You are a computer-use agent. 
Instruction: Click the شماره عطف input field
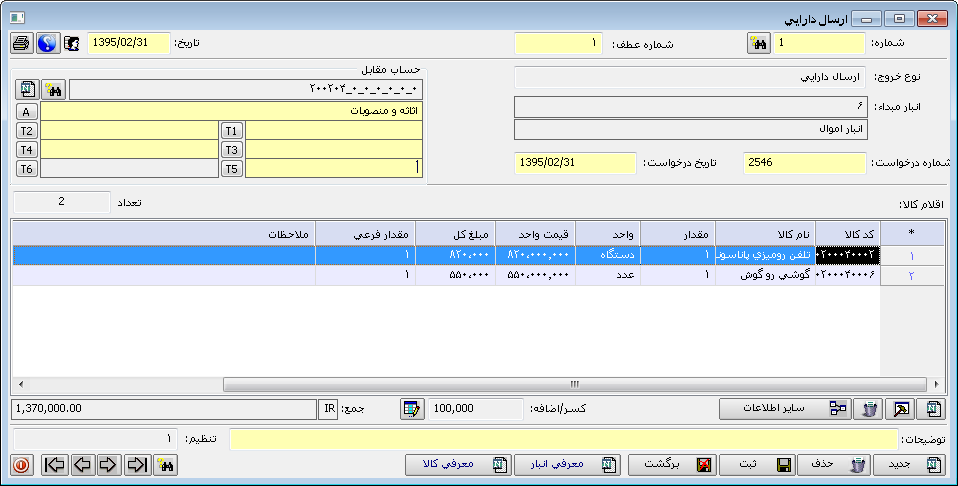click(x=558, y=43)
